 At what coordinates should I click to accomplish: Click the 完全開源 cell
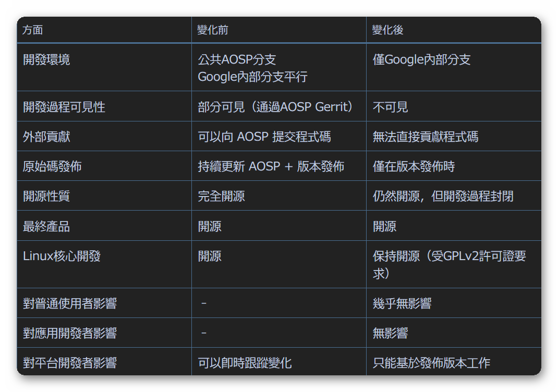tap(222, 196)
